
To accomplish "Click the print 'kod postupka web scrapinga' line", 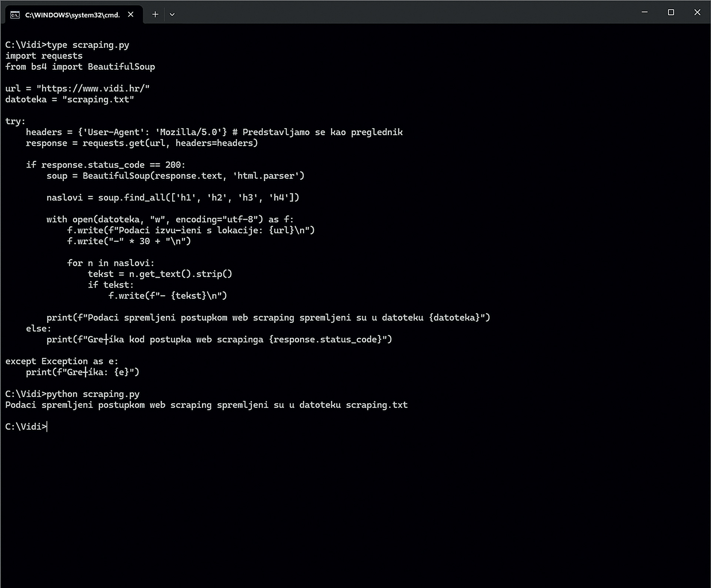I will [219, 339].
